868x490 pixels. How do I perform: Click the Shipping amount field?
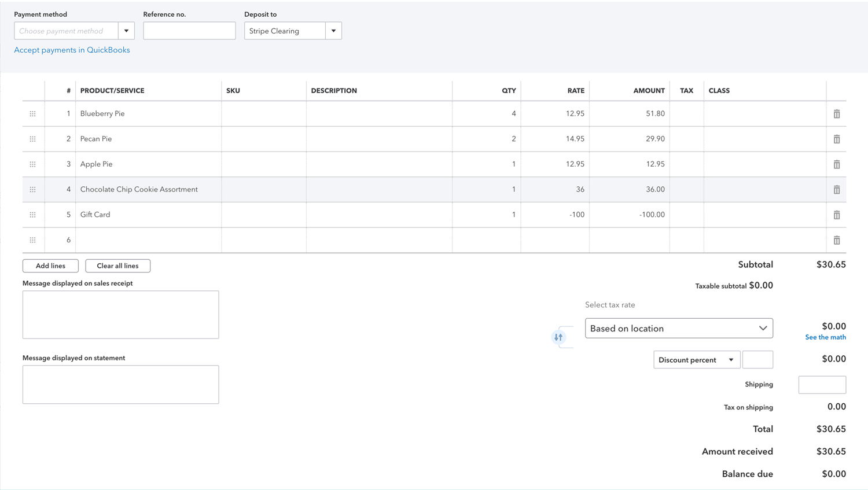pos(822,385)
